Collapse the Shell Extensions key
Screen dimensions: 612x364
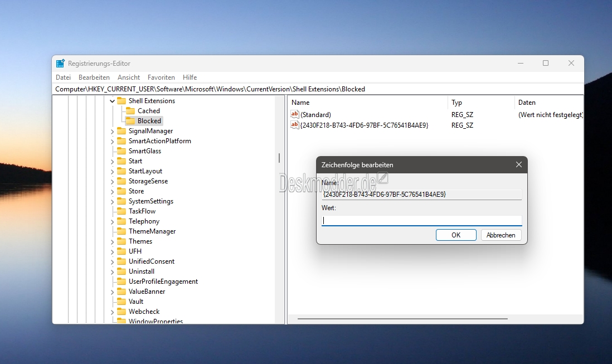(x=113, y=101)
